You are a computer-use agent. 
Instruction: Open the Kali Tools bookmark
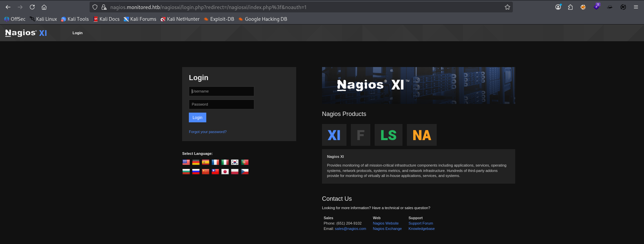(x=75, y=19)
